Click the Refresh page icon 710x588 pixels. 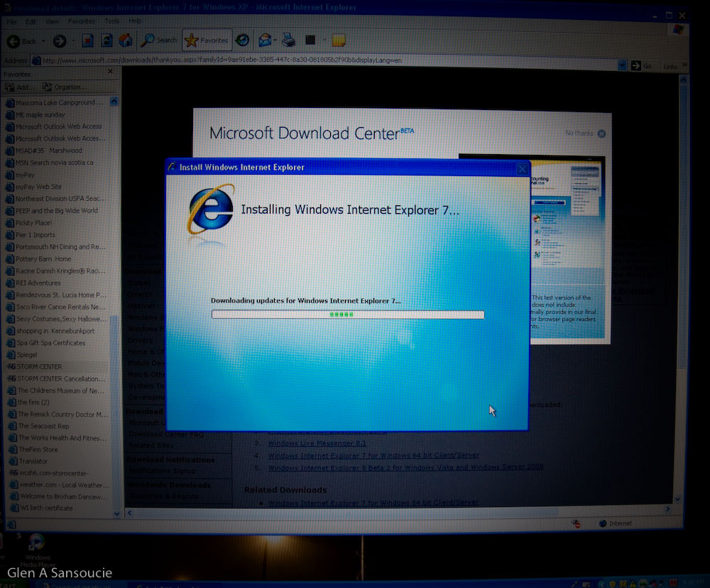coord(107,40)
